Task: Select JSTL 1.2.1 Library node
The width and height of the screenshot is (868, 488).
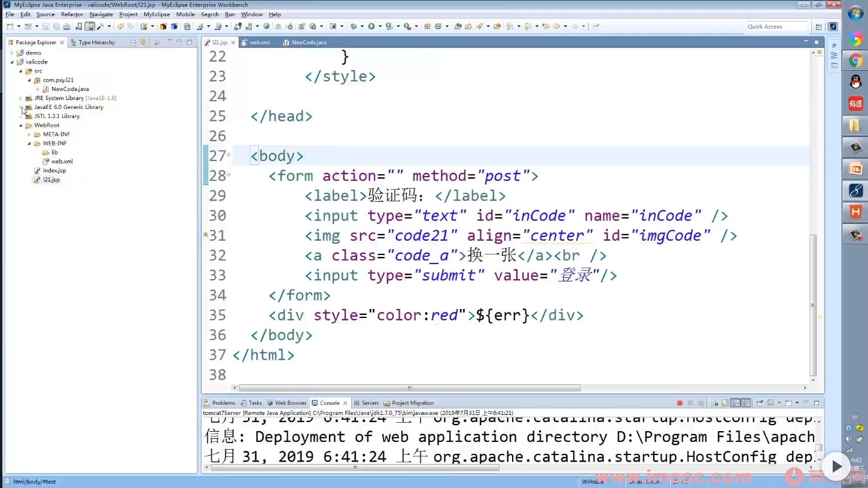Action: [57, 116]
